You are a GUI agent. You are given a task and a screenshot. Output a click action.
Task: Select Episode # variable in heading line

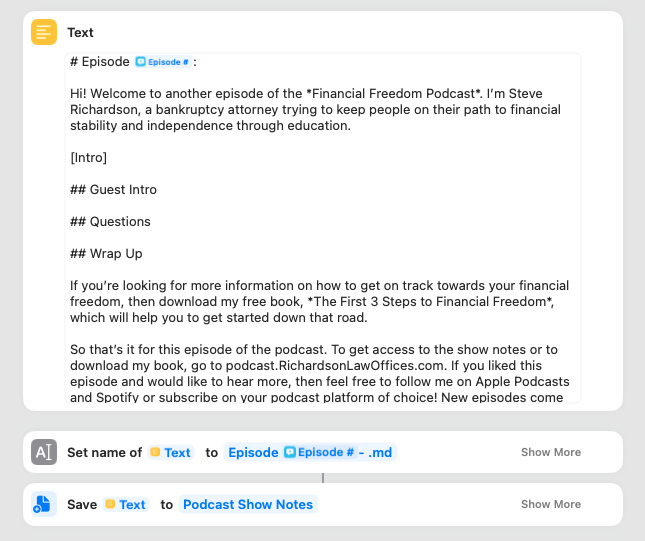click(162, 62)
